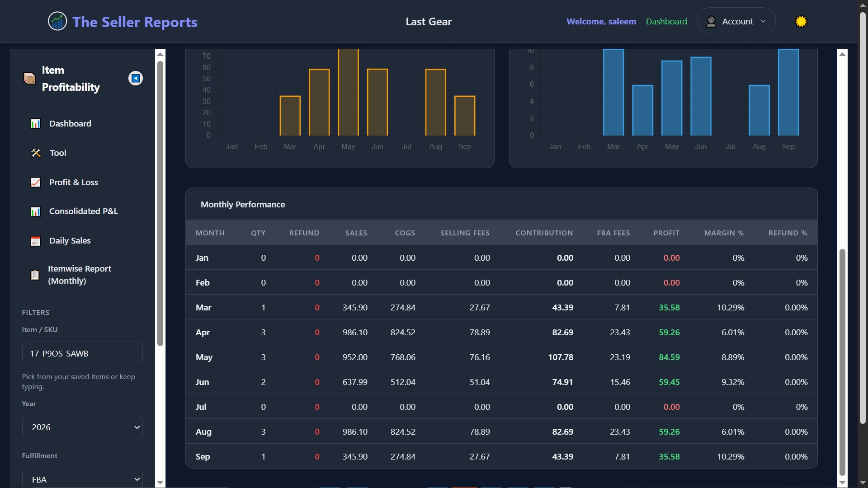Open Dashboard from sidebar menu
Viewport: 868px width, 488px height.
(70, 123)
